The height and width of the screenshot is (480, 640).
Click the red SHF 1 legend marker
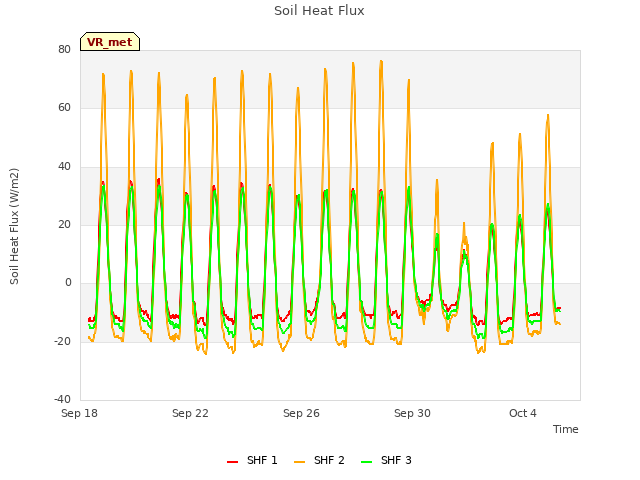(x=232, y=462)
